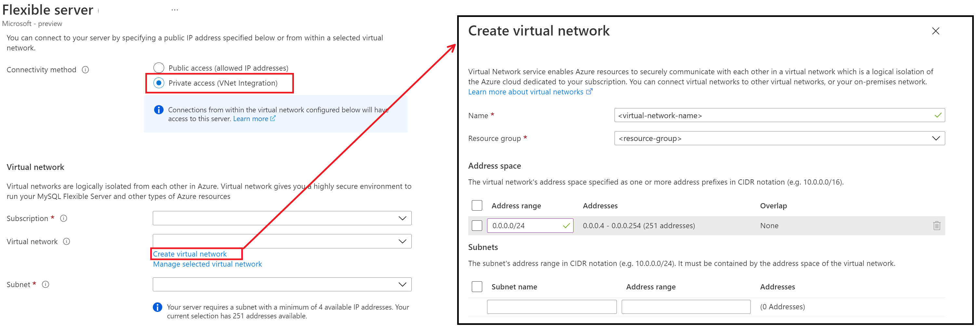This screenshot has height=334, width=980.
Task: Open the Virtual network dropdown
Action: click(x=282, y=242)
